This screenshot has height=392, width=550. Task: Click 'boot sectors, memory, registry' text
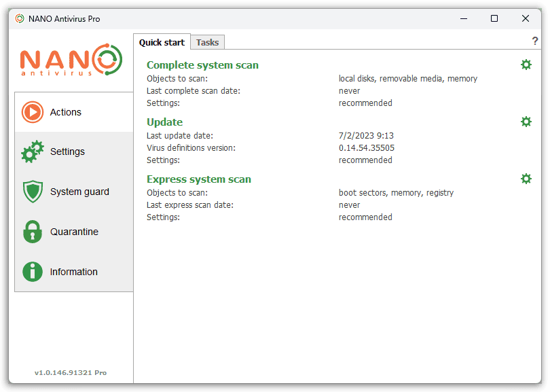tap(396, 193)
